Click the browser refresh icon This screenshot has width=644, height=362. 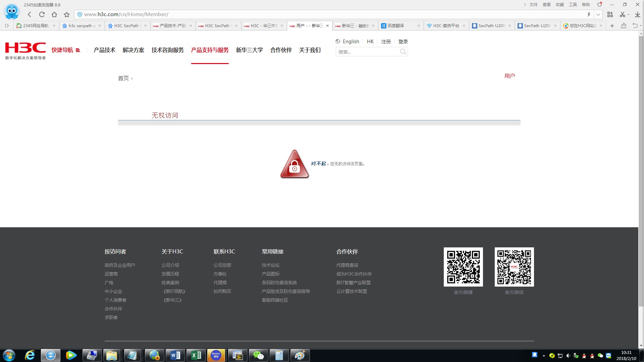coord(42,14)
